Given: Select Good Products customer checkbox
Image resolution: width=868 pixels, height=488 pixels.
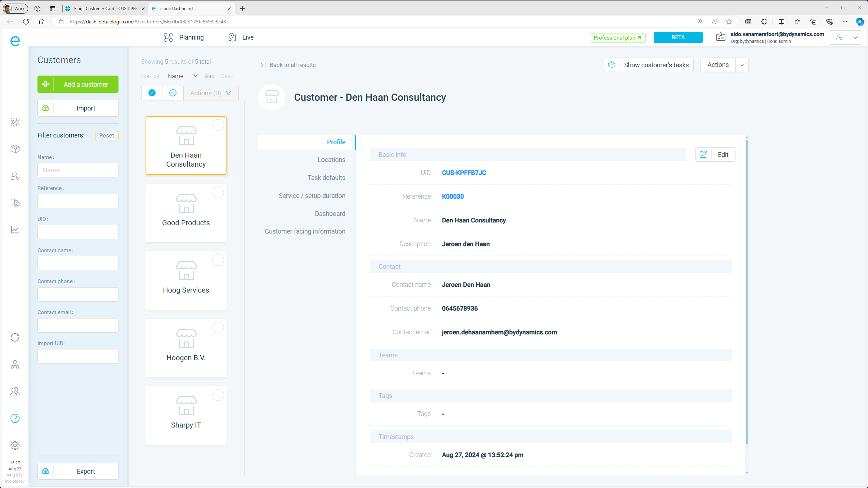Looking at the screenshot, I should point(218,193).
